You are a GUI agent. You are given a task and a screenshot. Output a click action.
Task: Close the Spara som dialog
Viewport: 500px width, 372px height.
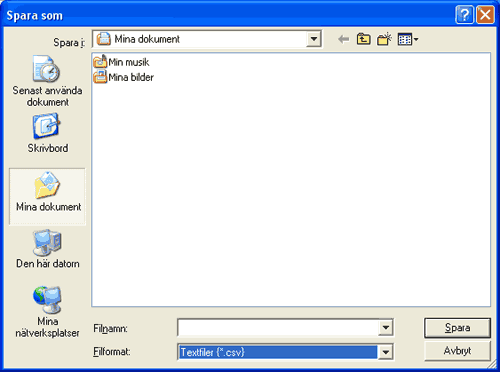[485, 15]
